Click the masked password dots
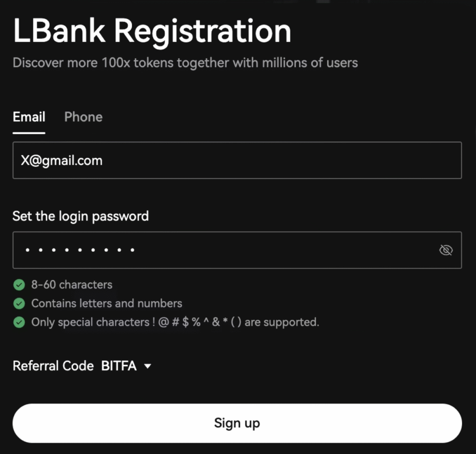Image resolution: width=476 pixels, height=454 pixels. click(x=79, y=250)
